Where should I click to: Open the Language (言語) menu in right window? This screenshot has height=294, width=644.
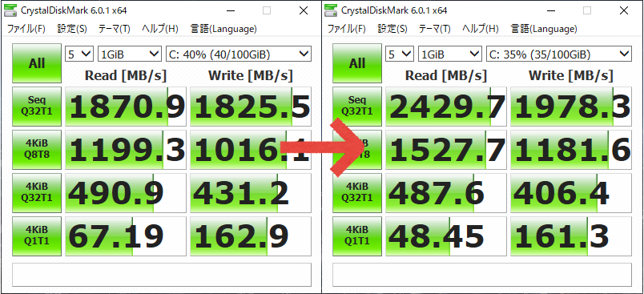tap(544, 29)
